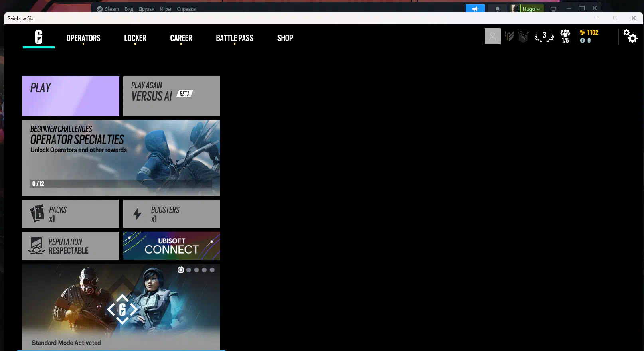This screenshot has width=644, height=351.
Task: Open the settings gear icon
Action: [x=630, y=36]
